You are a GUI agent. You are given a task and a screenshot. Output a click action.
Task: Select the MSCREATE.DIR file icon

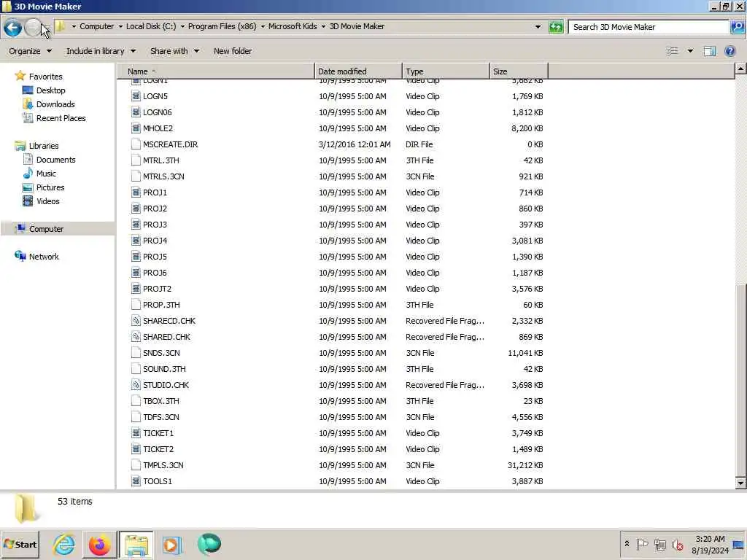(x=136, y=144)
